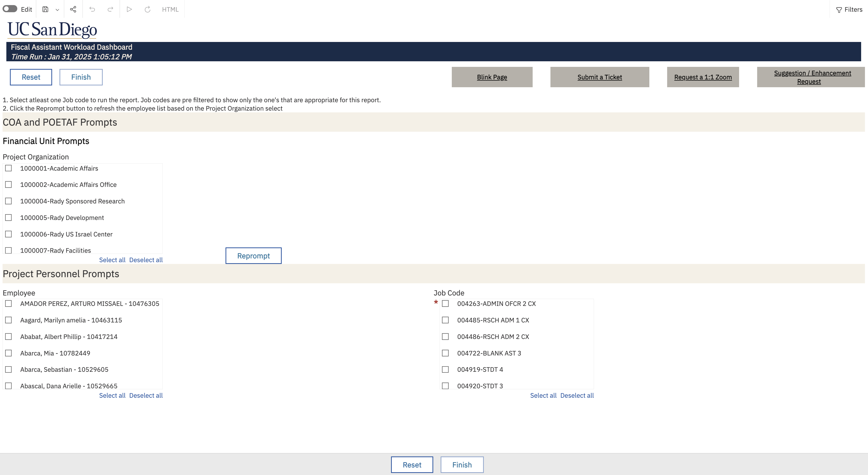Deselect all Job Codes link

tap(577, 395)
